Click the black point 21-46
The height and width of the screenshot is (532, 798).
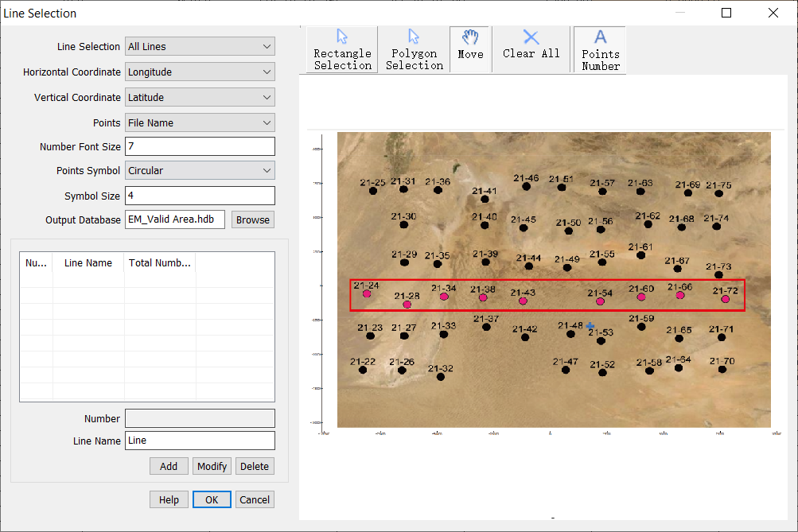pyautogui.click(x=527, y=187)
